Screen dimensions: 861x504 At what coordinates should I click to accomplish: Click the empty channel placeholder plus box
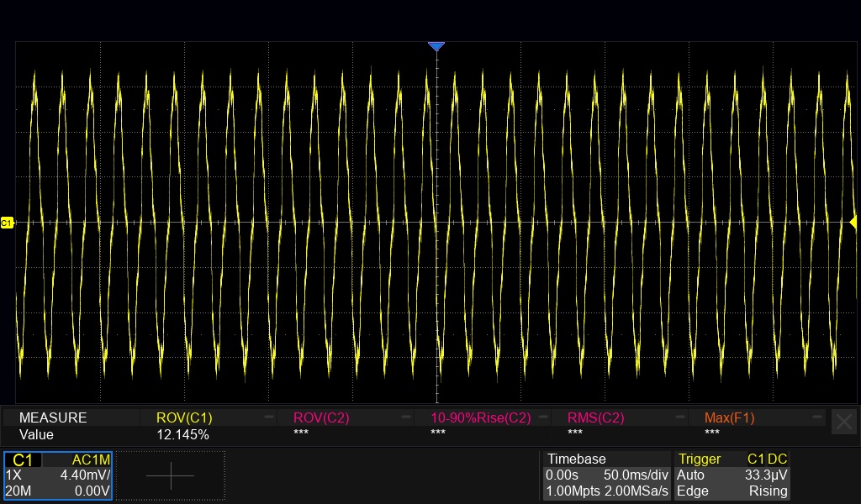[170, 475]
